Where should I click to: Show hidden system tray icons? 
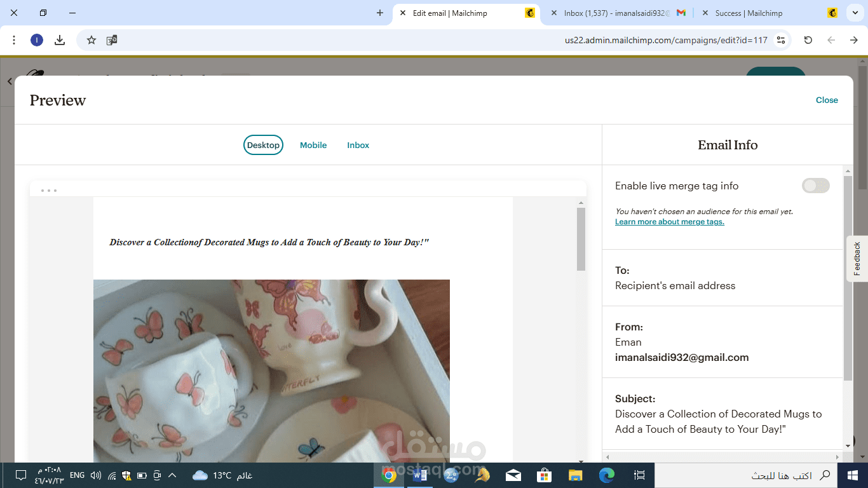172,475
